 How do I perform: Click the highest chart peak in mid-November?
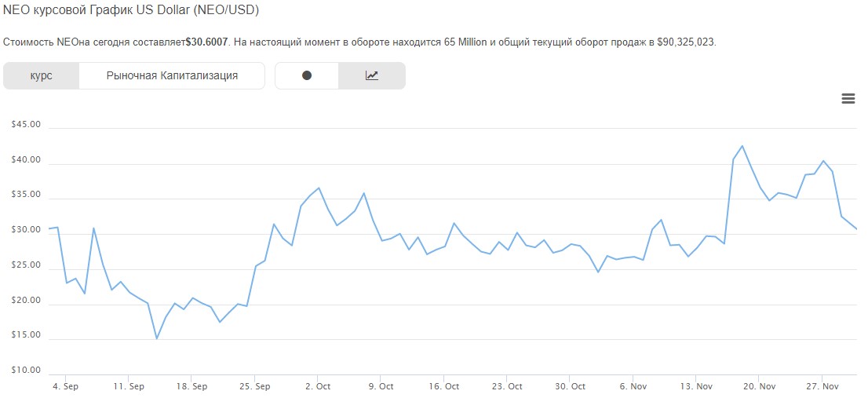pos(742,146)
